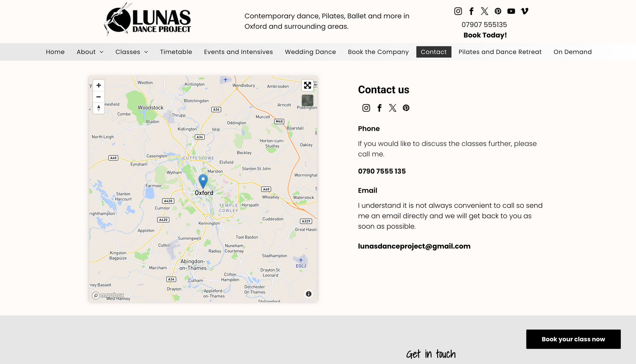Screen dimensions: 636x364
Task: Go to the Timetable page
Action: pos(176,52)
